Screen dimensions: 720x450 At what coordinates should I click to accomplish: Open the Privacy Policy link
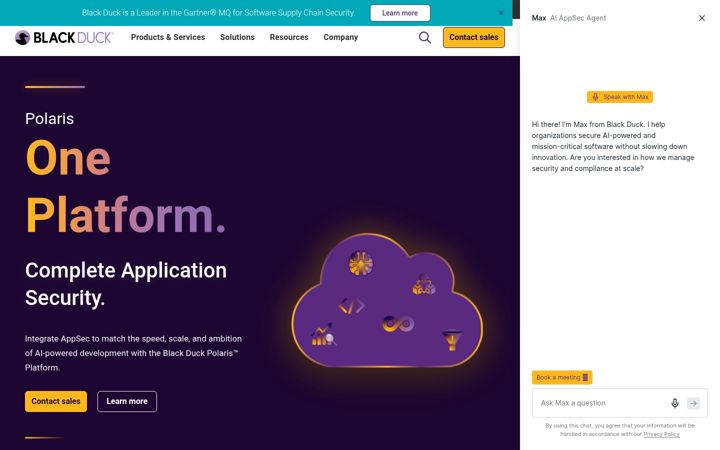pyautogui.click(x=661, y=434)
